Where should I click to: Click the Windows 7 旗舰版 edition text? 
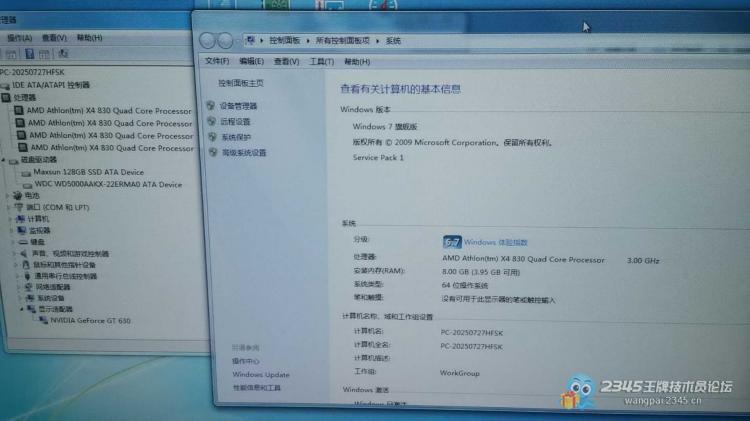(385, 127)
